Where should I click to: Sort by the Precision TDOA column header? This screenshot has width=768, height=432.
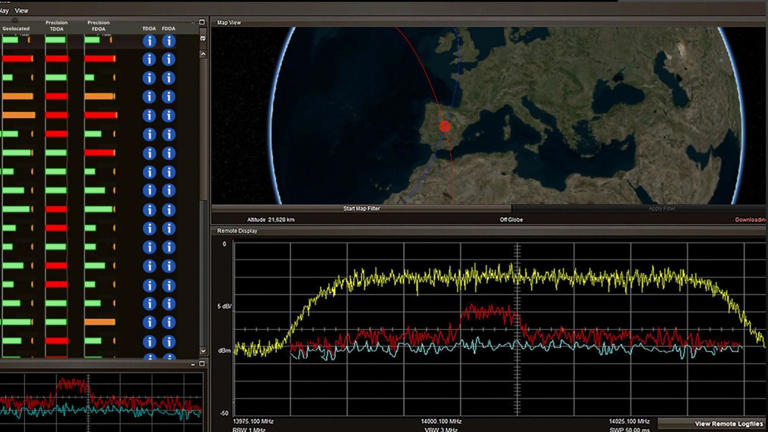pyautogui.click(x=56, y=26)
